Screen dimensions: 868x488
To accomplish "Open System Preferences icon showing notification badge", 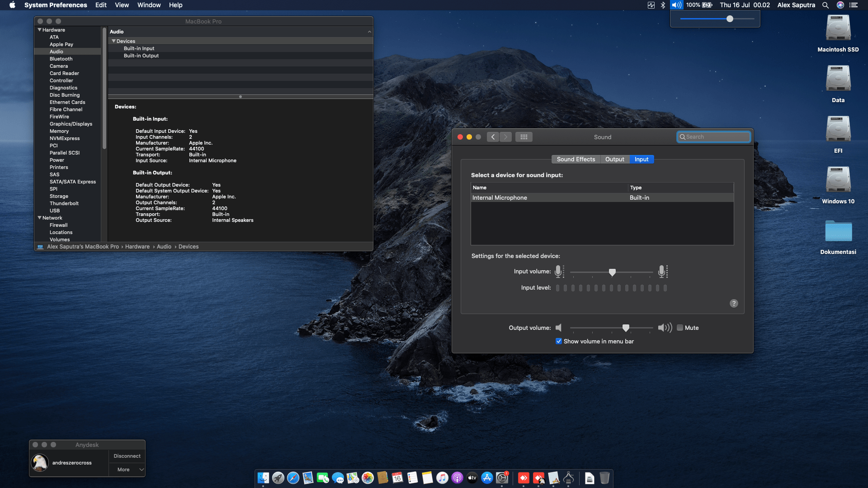I will pos(501,479).
